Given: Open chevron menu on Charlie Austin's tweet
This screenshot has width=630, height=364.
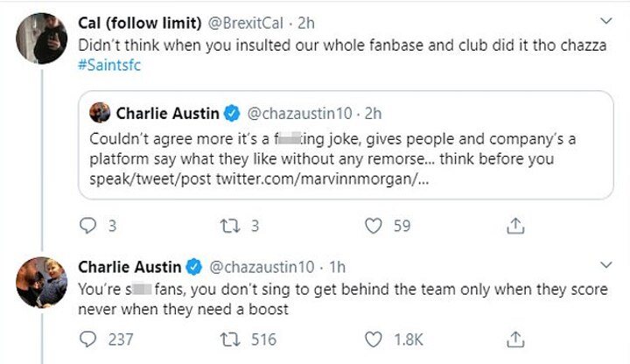Looking at the screenshot, I should (x=605, y=265).
